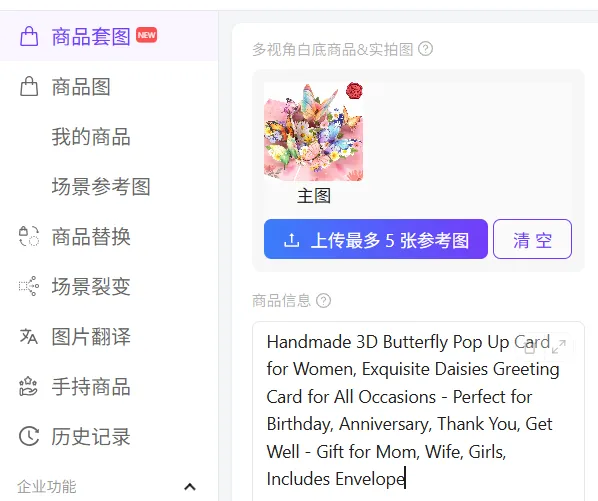Click help icon beside 多视角白底商品&实拍图

426,49
